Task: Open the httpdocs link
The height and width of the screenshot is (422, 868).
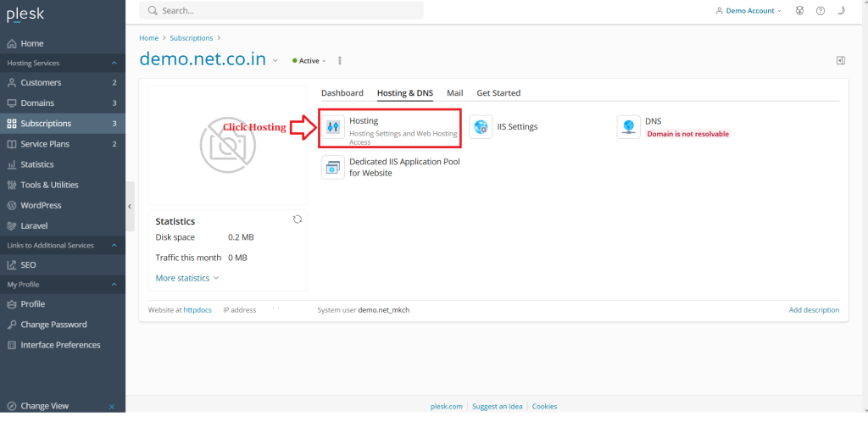Action: click(x=198, y=310)
